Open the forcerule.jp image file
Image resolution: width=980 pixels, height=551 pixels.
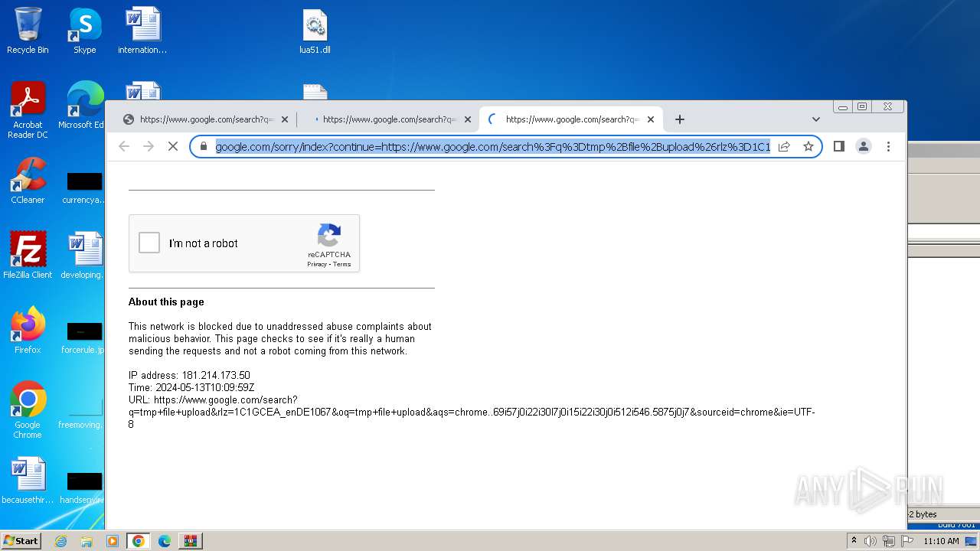click(84, 337)
